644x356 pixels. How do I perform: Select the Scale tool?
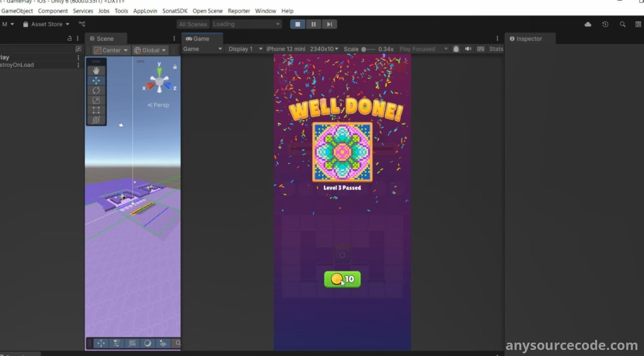coord(96,100)
